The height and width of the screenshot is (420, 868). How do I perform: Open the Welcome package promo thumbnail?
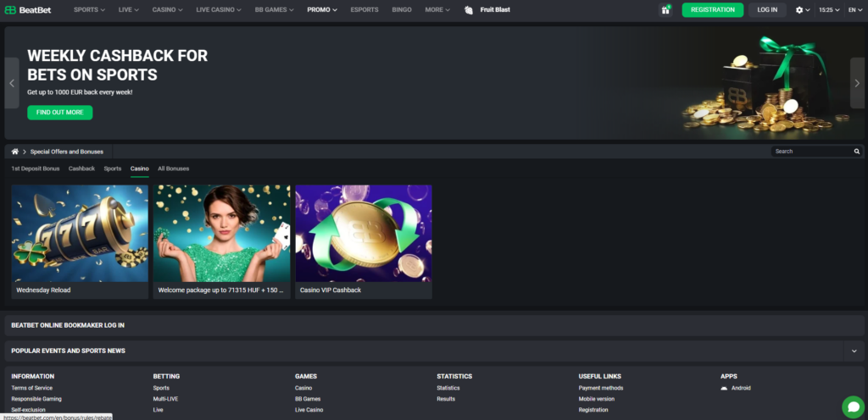click(221, 233)
